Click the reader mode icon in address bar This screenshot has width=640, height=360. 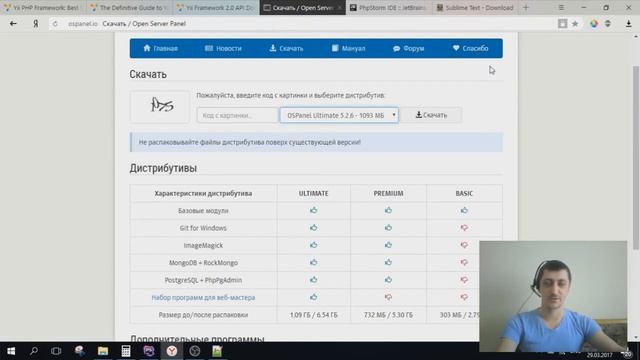(562, 24)
